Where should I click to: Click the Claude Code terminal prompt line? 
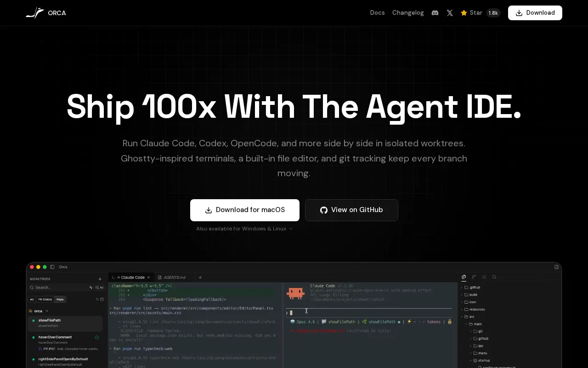tap(368, 313)
